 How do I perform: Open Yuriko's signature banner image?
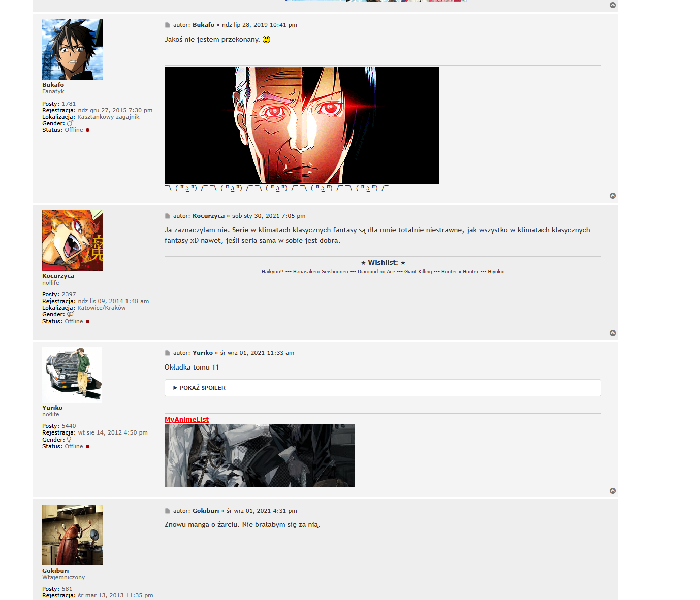click(260, 455)
